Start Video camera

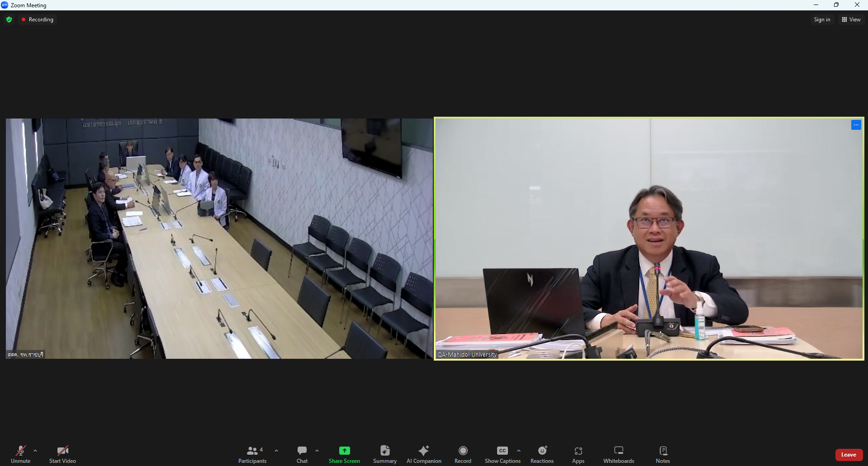tap(62, 454)
